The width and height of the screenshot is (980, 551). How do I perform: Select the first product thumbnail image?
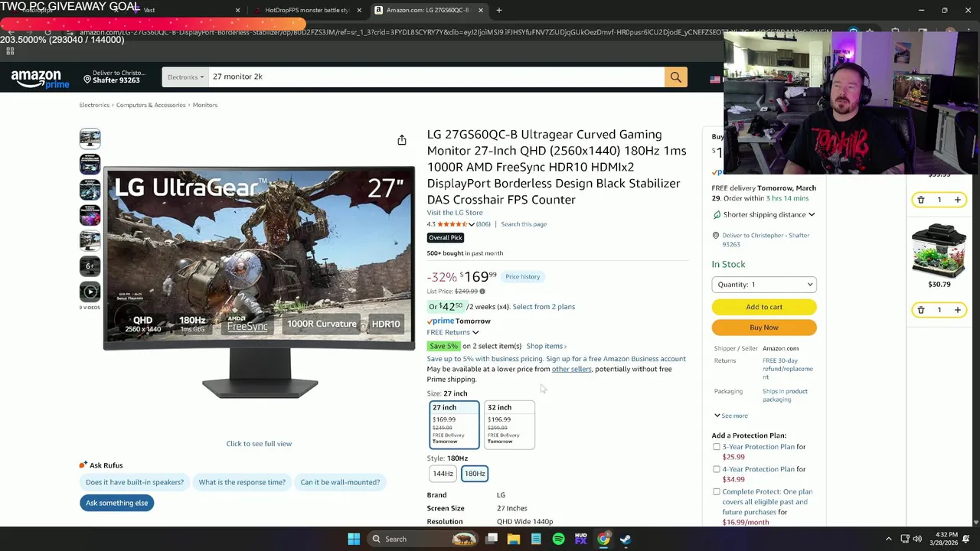point(90,139)
